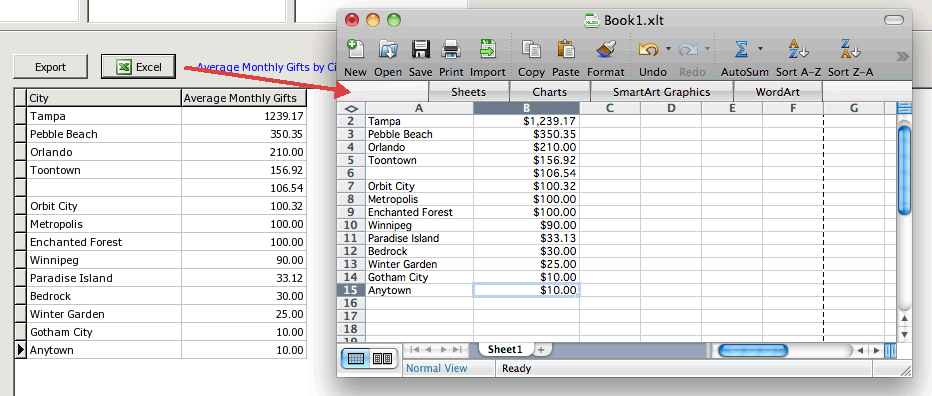Select the Format paintbrush tool
This screenshot has height=396, width=932.
(606, 49)
